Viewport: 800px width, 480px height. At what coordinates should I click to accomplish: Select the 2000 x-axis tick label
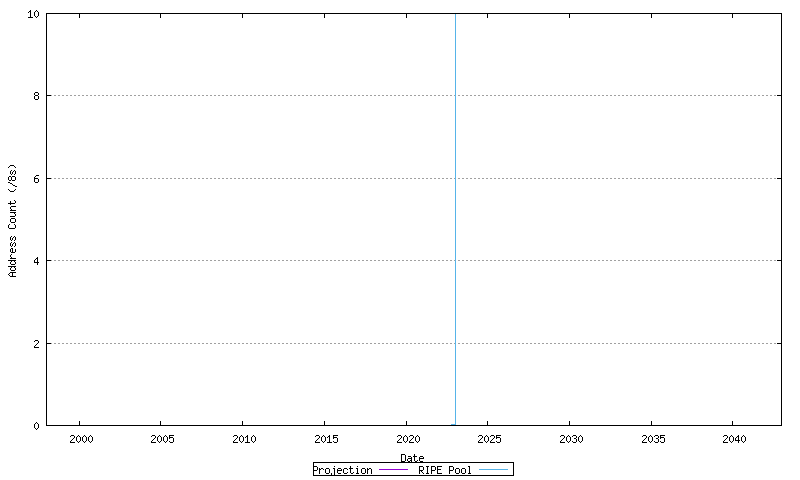[x=81, y=439]
